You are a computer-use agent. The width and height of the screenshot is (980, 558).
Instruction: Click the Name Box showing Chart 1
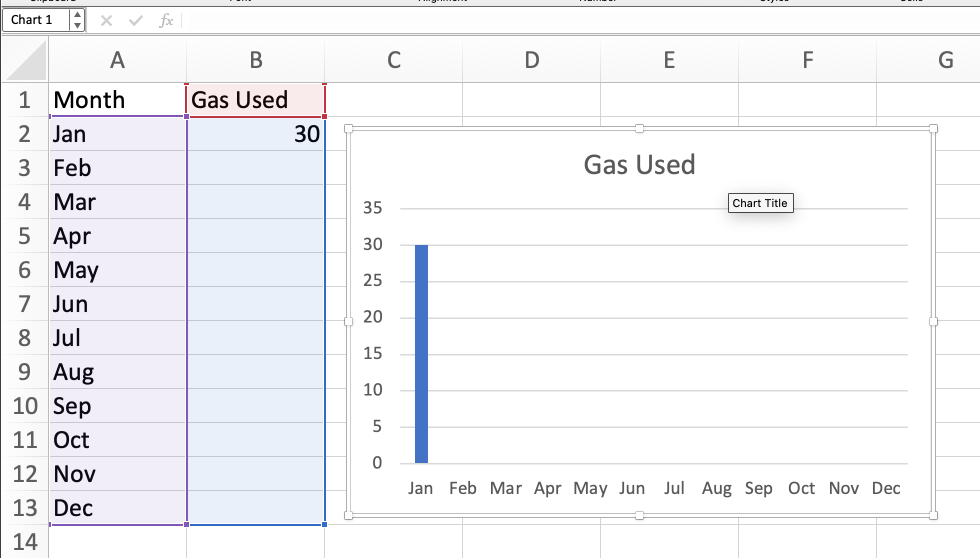coord(35,20)
